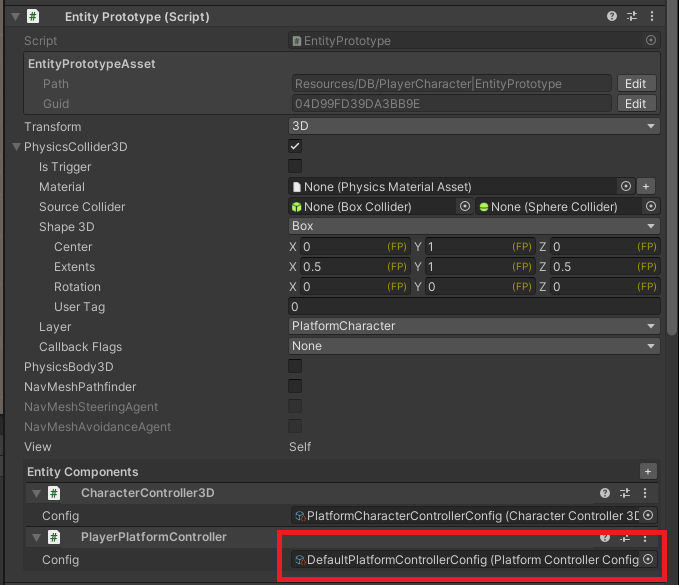The height and width of the screenshot is (585, 679).
Task: Click the EntityPrototype script file icon
Action: pyautogui.click(x=297, y=41)
